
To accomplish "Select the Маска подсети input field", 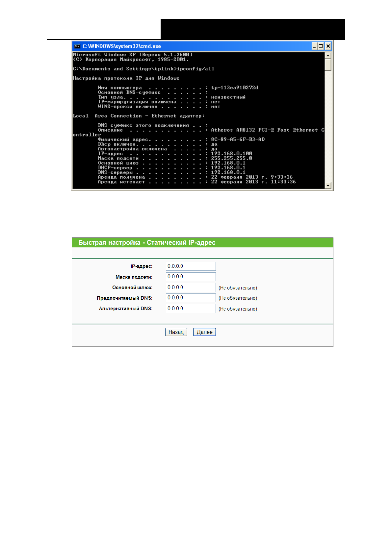I will click(x=191, y=277).
